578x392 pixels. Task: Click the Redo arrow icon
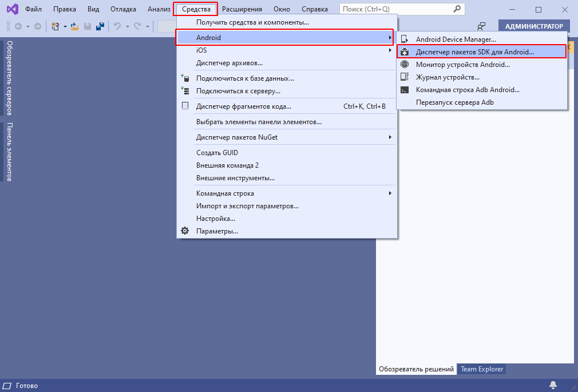click(x=137, y=26)
